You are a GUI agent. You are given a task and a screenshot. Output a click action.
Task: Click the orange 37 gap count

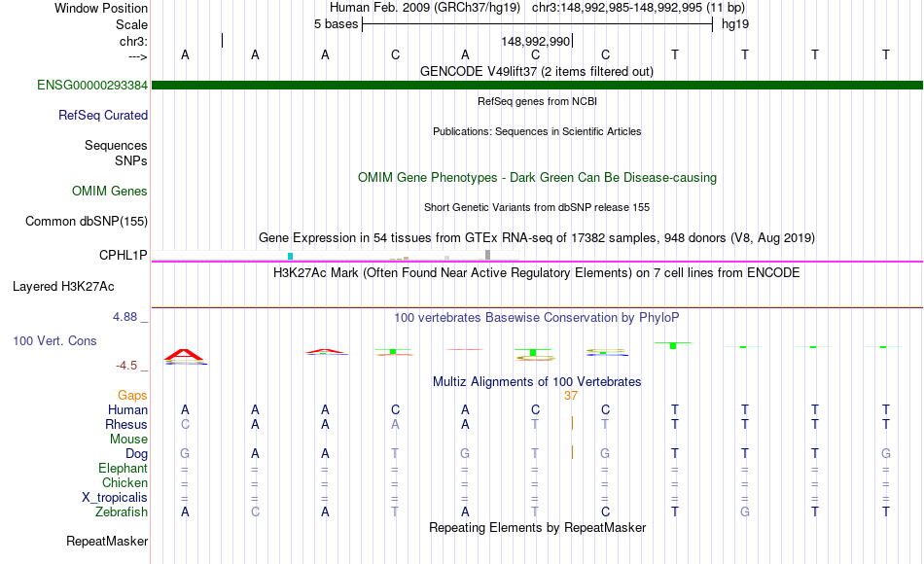click(x=570, y=396)
